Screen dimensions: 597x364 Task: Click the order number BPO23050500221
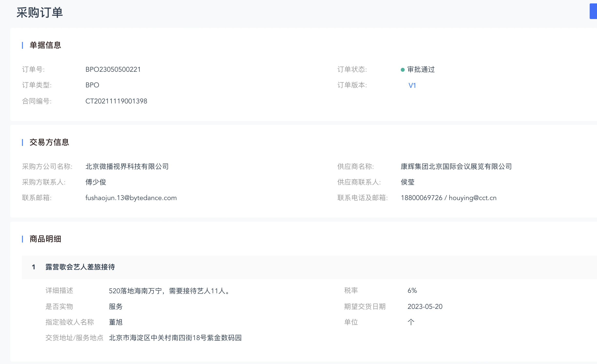pos(113,70)
